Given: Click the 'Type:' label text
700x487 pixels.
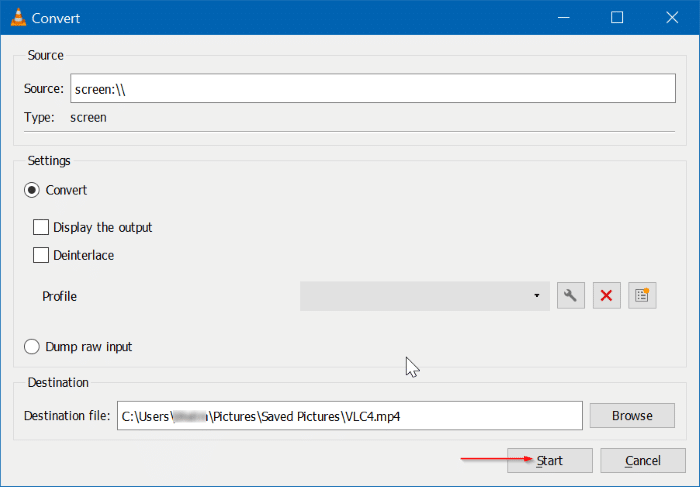Looking at the screenshot, I should pos(39,117).
